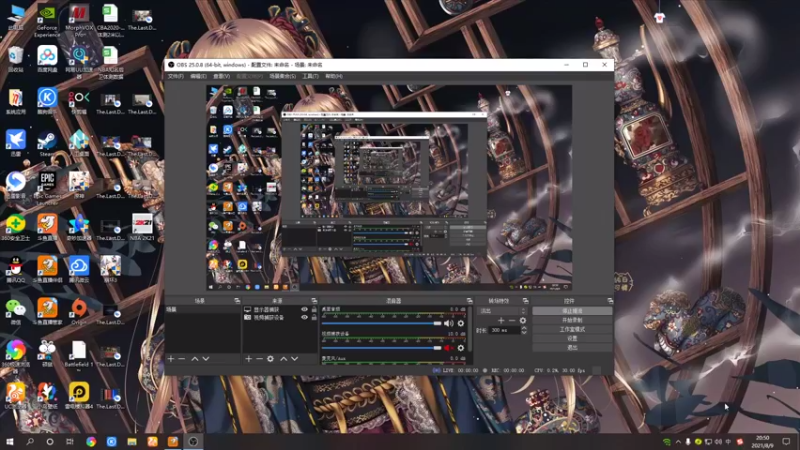Move the scene down with the down arrow in the 场景 panel
This screenshot has height=450, width=800.
206,359
